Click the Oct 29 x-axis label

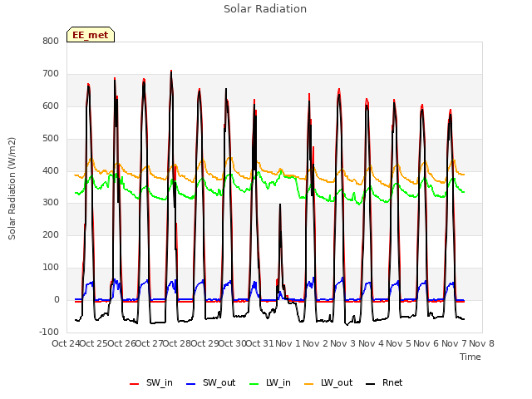204,343
